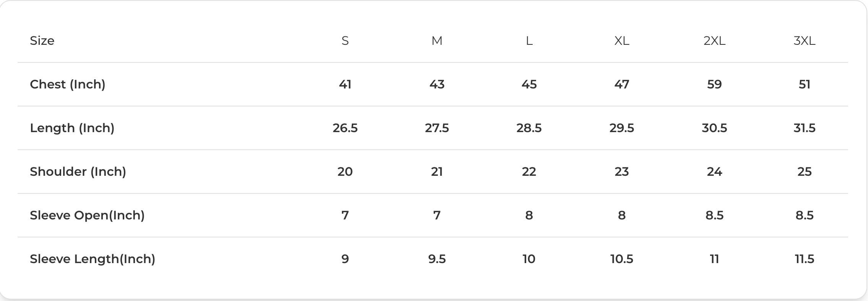The image size is (868, 301).
Task: Select the XL size column header
Action: pyautogui.click(x=622, y=41)
